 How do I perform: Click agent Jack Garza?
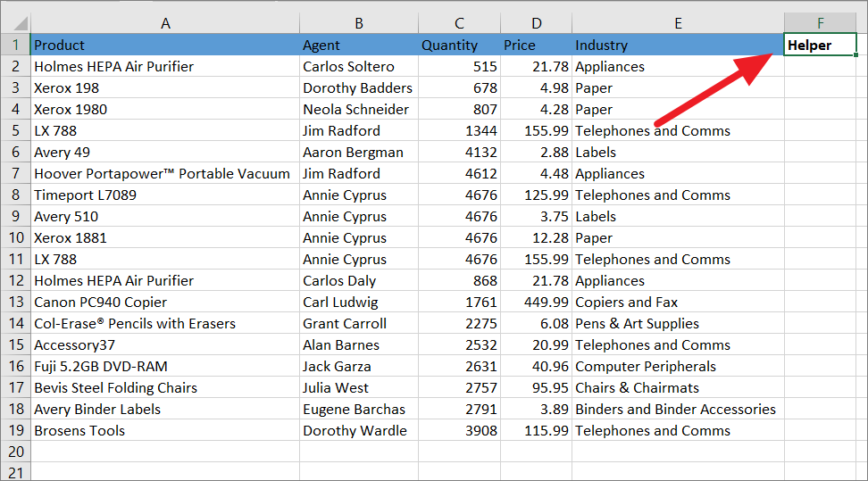point(359,366)
